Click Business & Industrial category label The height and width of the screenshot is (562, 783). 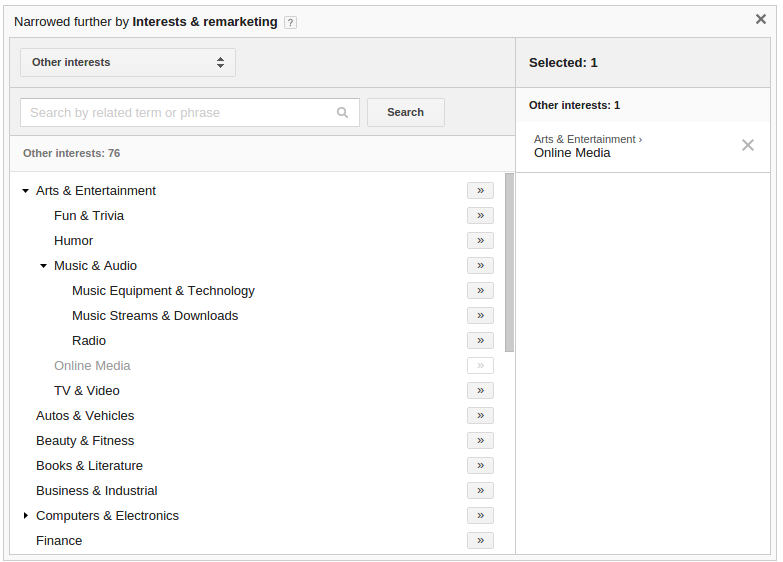point(97,491)
